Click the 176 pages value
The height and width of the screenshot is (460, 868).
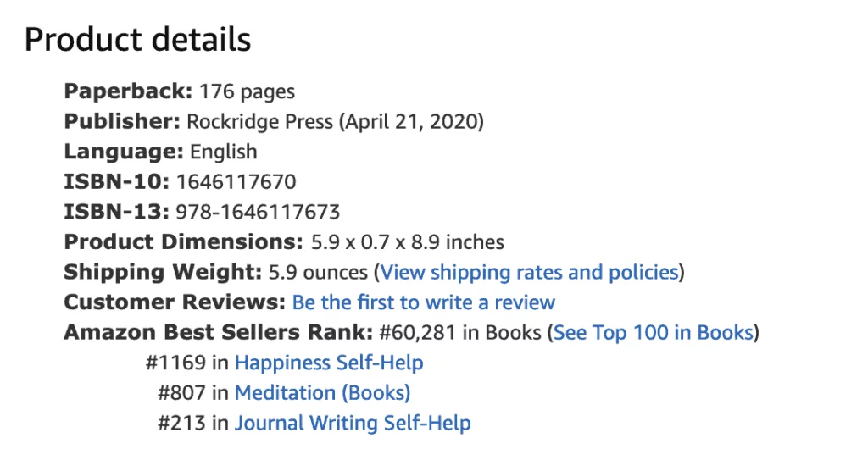pos(247,91)
